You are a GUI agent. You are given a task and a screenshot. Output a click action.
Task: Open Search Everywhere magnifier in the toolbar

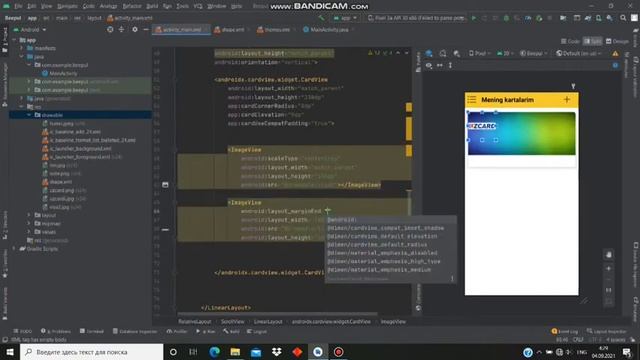point(623,18)
